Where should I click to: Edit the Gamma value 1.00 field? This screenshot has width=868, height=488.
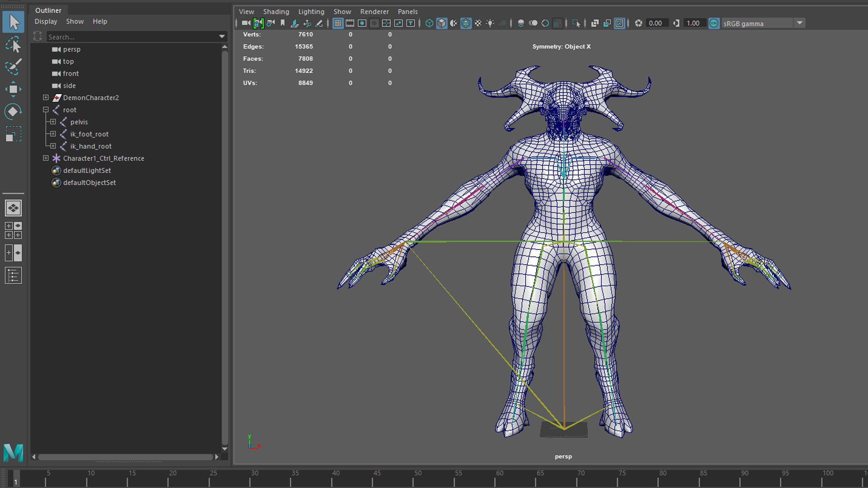coord(694,23)
